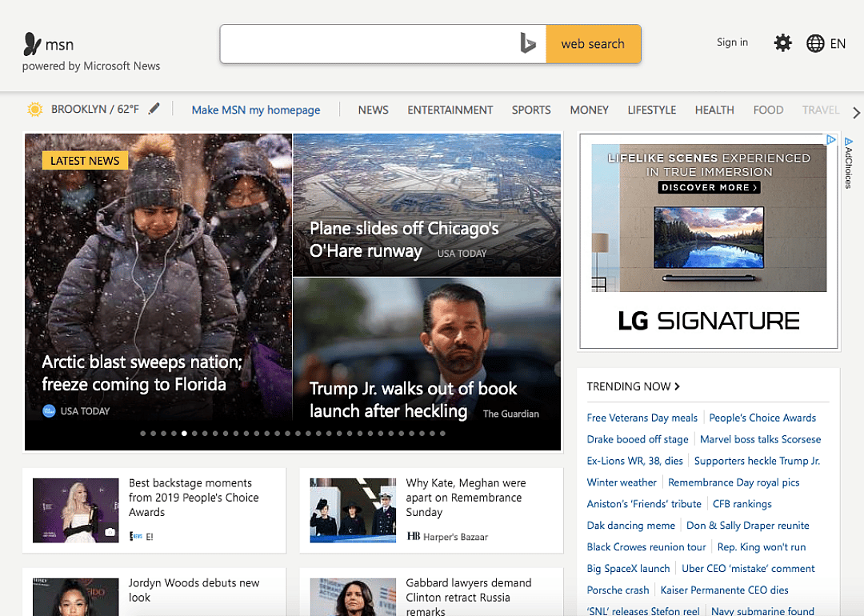The image size is (864, 616).
Task: Click the Bing logo in search box
Action: point(527,43)
